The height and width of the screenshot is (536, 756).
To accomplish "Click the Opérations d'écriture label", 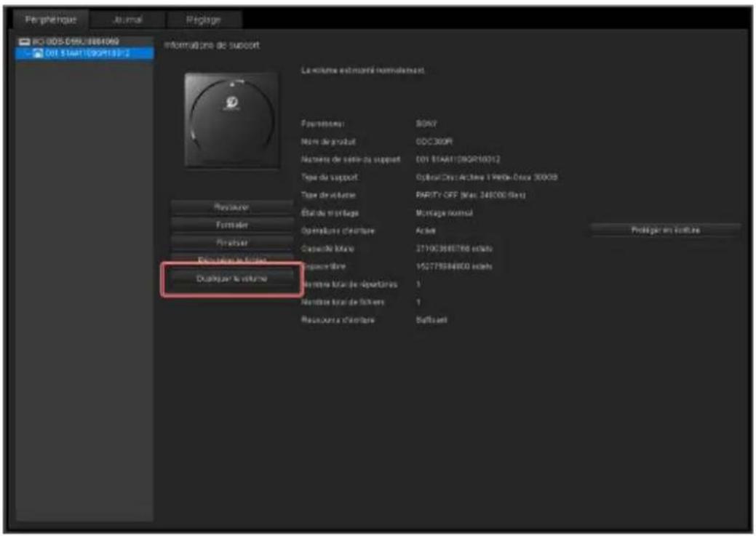I will tap(338, 231).
